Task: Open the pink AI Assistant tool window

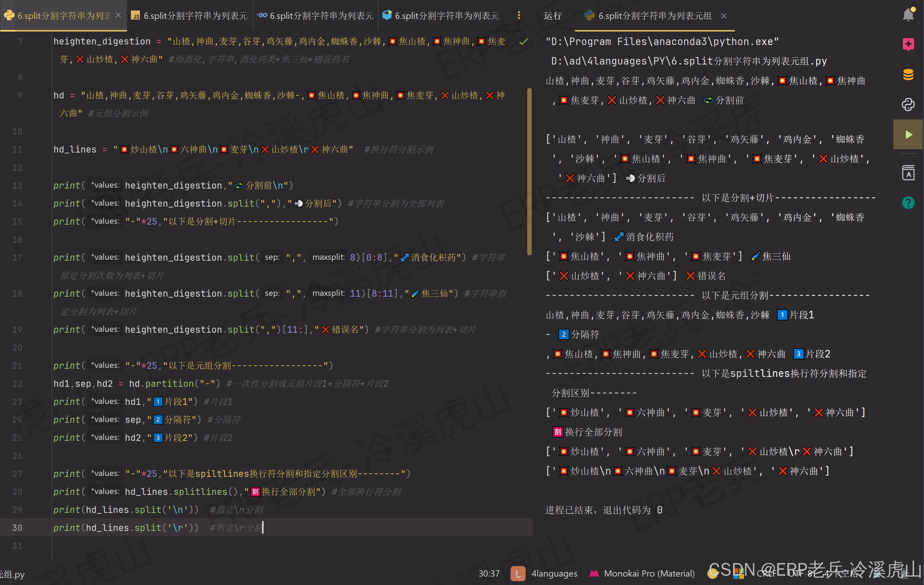Action: click(908, 44)
